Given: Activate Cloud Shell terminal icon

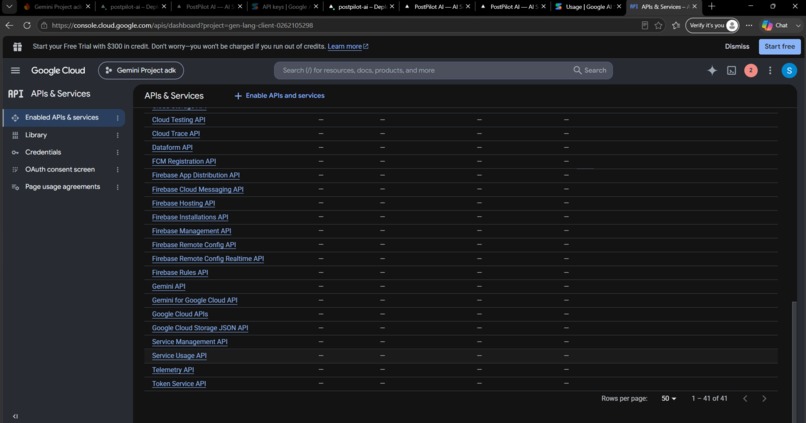Looking at the screenshot, I should (731, 70).
